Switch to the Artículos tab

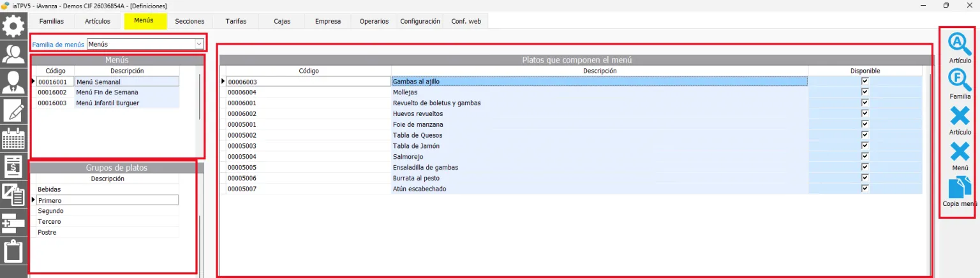(97, 21)
